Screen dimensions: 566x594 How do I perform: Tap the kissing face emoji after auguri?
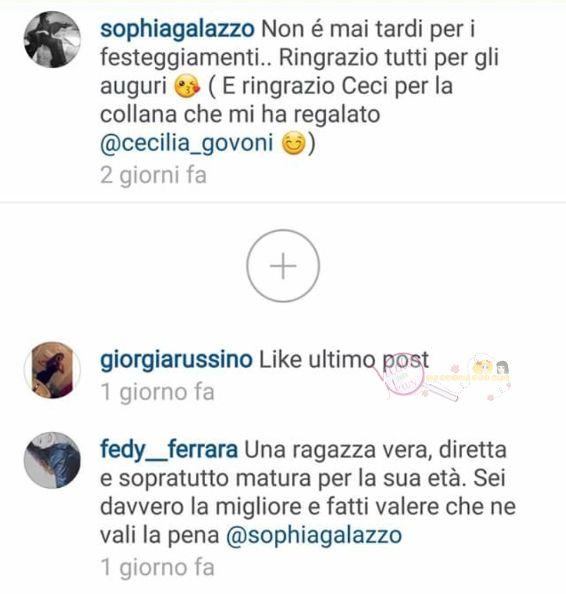pos(187,86)
